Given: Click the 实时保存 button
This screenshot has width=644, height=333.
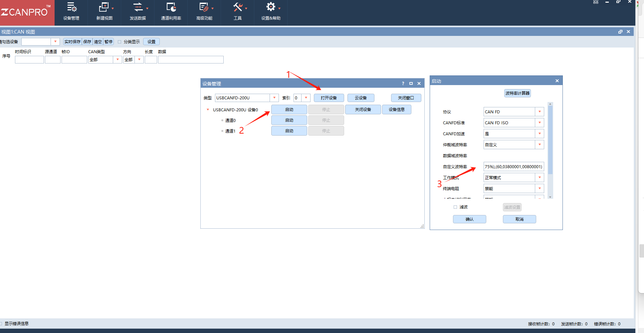Looking at the screenshot, I should click(73, 42).
